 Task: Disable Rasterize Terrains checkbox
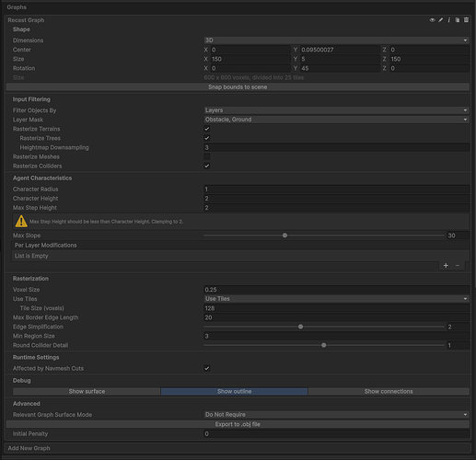pyautogui.click(x=207, y=129)
